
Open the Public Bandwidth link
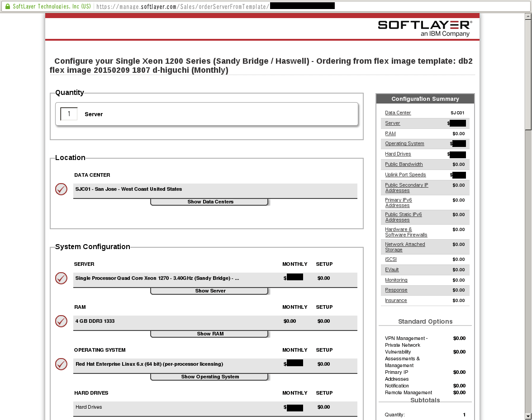(404, 165)
